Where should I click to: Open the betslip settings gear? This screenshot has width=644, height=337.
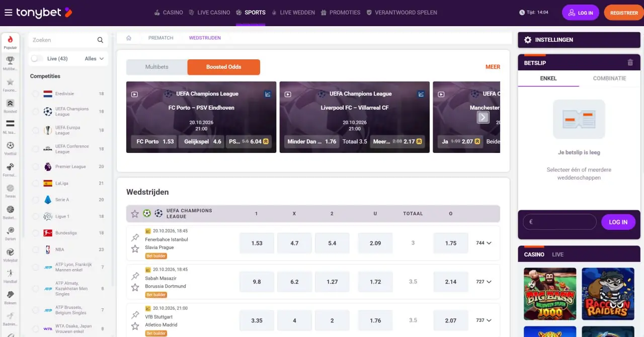point(528,40)
